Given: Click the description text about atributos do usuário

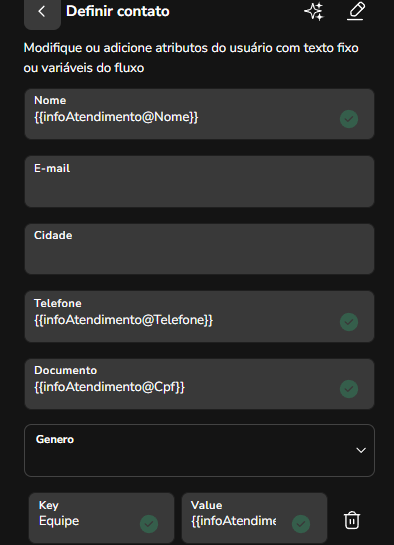Looking at the screenshot, I should tap(191, 58).
